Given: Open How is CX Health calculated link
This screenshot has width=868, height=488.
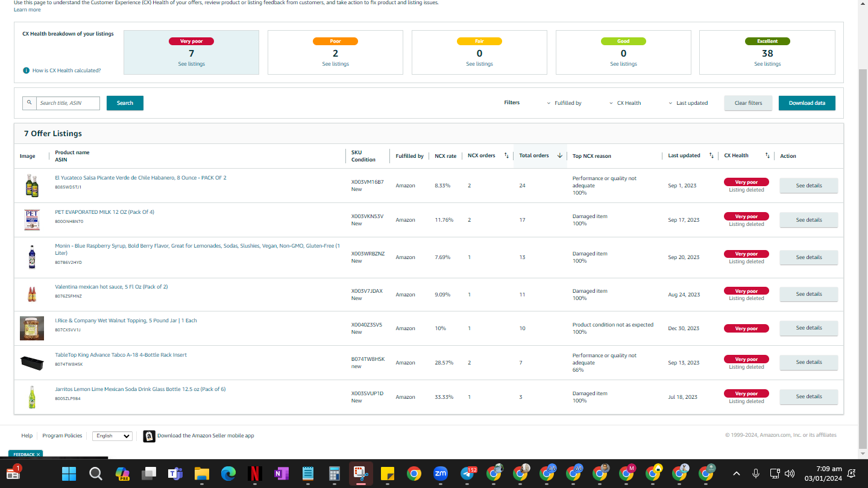Looking at the screenshot, I should 66,70.
